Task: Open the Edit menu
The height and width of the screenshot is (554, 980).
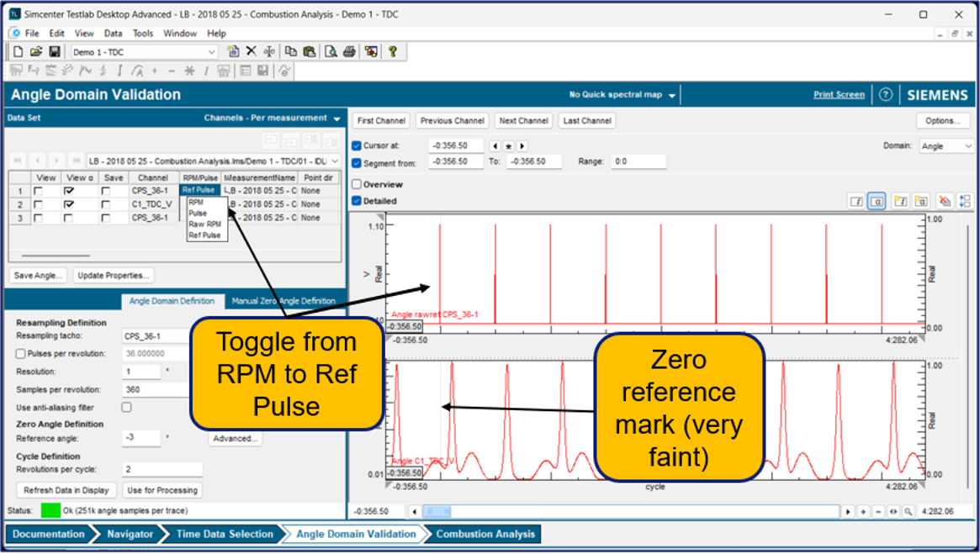Action: coord(57,33)
